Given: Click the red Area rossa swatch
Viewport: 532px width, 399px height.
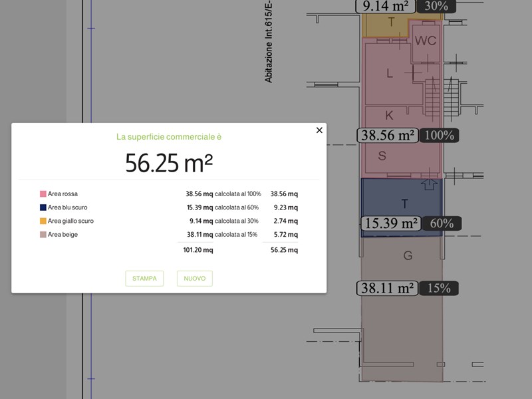Looking at the screenshot, I should [x=43, y=194].
